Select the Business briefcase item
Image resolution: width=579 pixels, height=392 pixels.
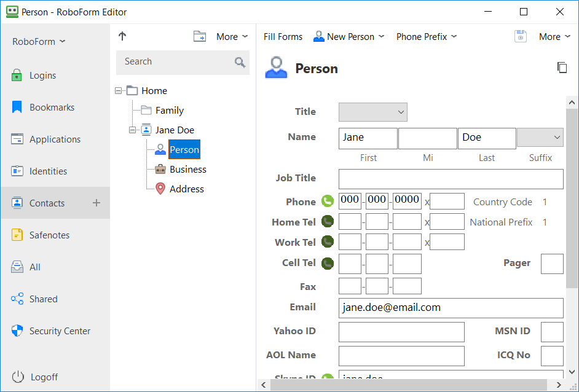[181, 170]
